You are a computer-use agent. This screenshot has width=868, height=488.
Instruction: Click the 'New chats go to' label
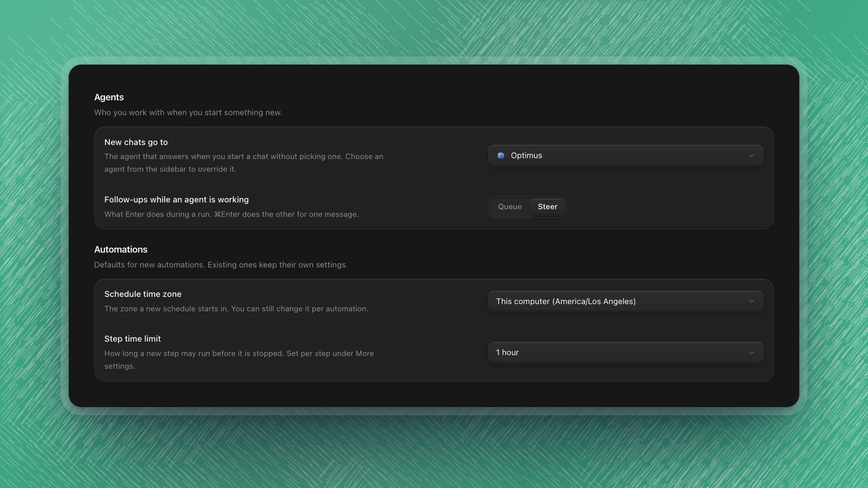pos(136,142)
